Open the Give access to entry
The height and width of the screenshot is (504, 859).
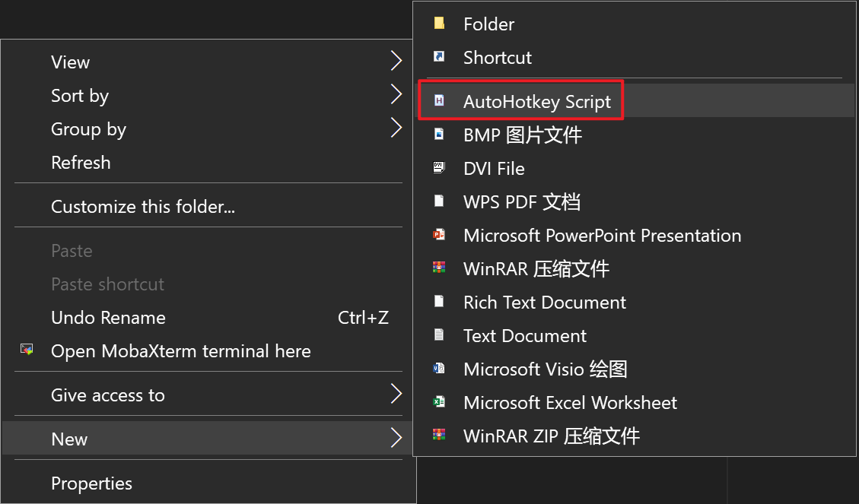(x=208, y=395)
